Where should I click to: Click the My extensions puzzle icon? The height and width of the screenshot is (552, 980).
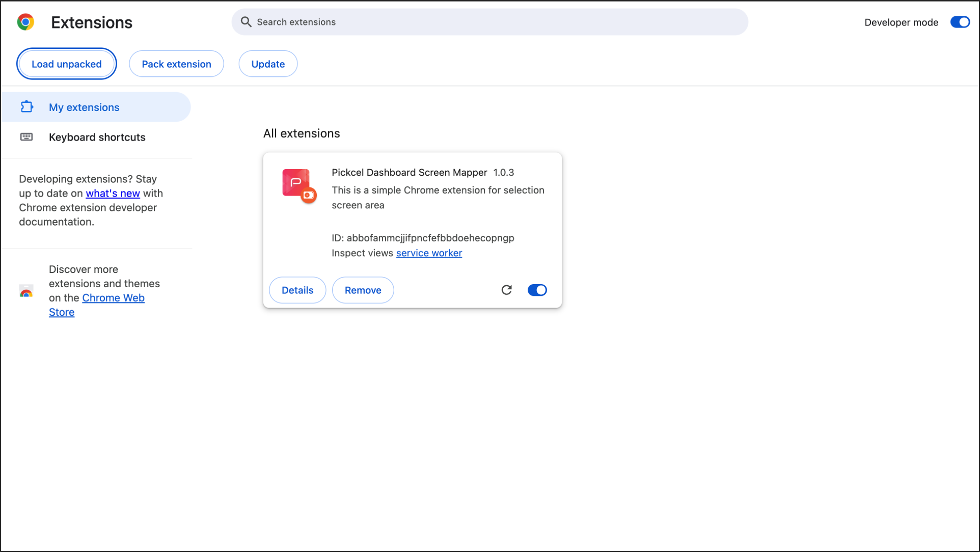pos(26,107)
